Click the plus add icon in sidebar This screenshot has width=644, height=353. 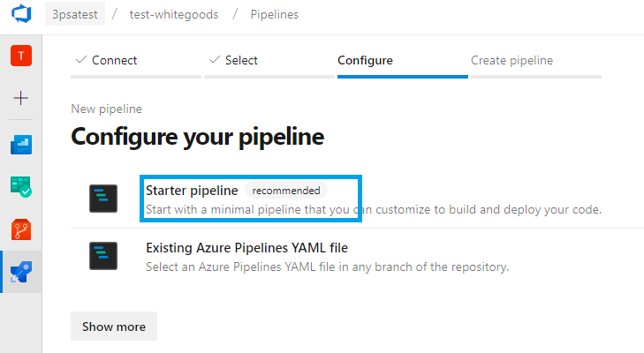[20, 97]
